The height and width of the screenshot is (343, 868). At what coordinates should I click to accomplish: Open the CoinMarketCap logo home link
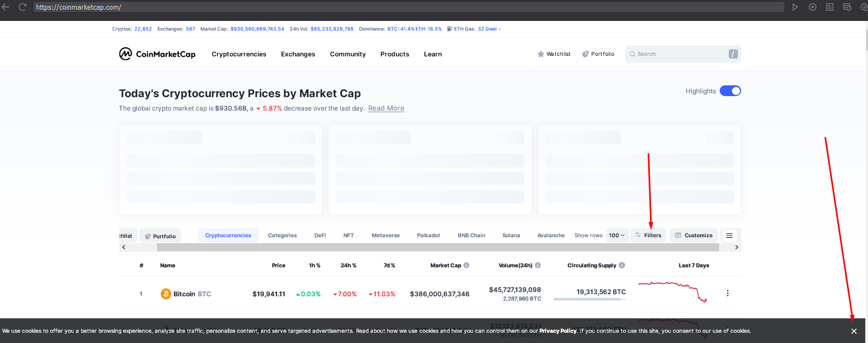(x=157, y=54)
